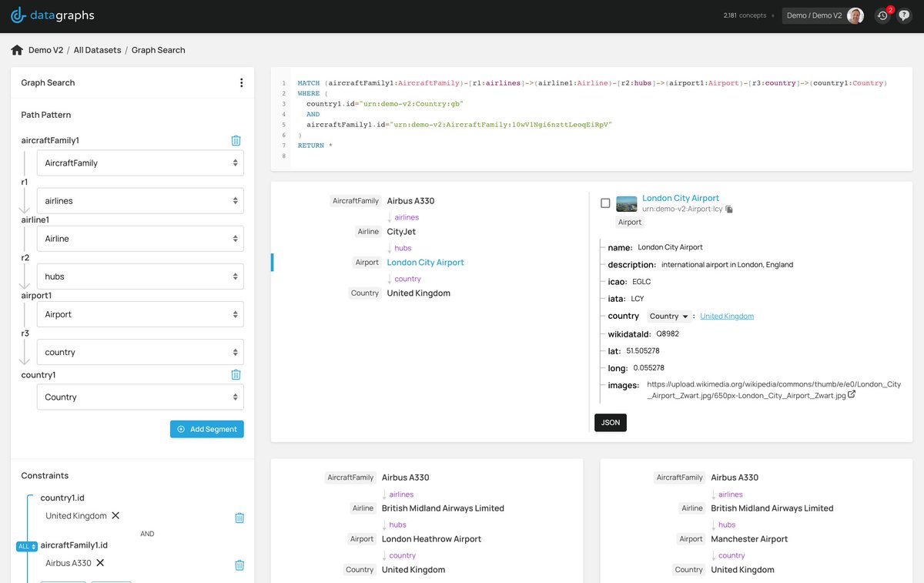Delete the aircraftFamily1.id constraint

point(239,565)
